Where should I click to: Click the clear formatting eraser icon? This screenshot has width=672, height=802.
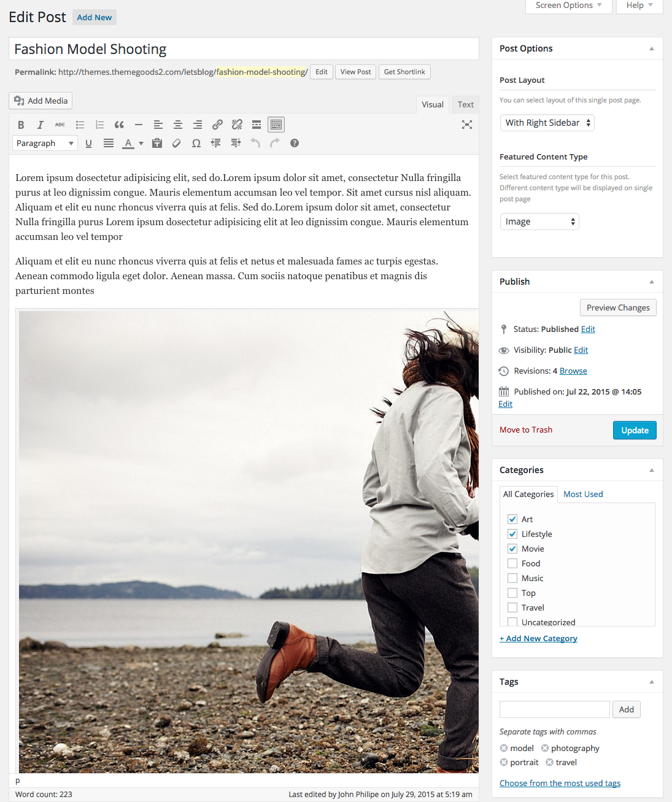[177, 143]
